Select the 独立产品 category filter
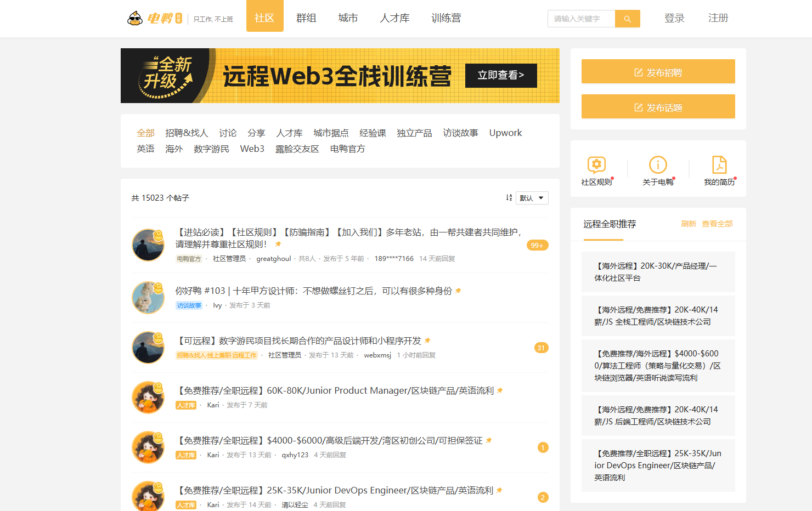 (x=414, y=133)
